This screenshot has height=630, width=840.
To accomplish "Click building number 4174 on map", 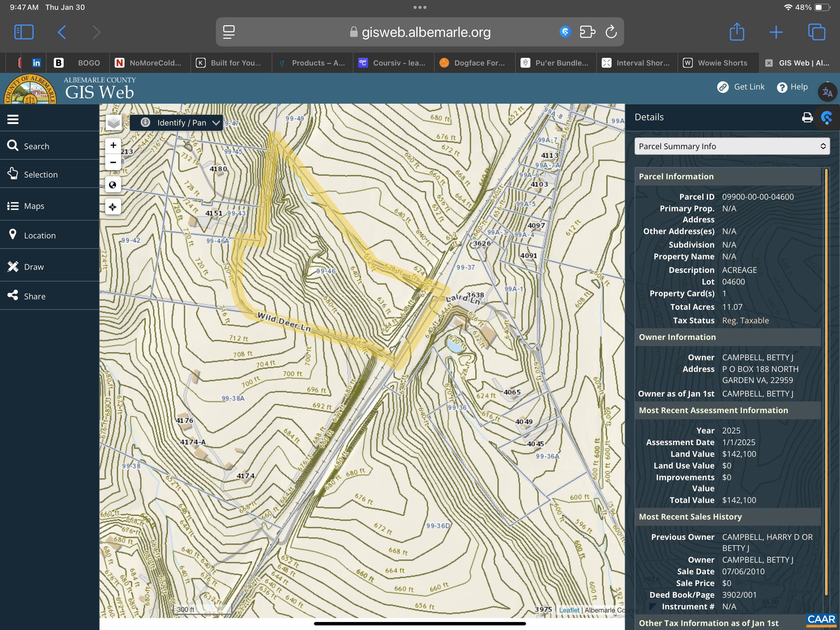I will 245,476.
